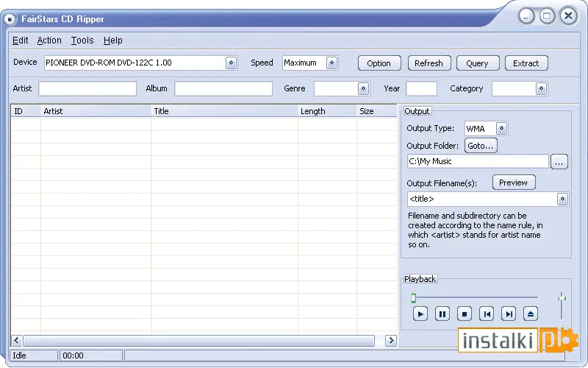
Task: Query CD information with Query button
Action: point(477,63)
